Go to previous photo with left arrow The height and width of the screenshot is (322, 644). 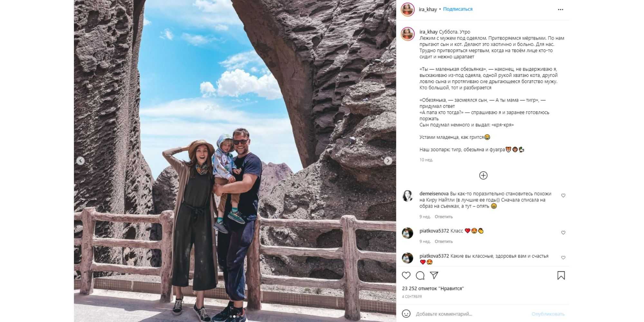pyautogui.click(x=80, y=160)
